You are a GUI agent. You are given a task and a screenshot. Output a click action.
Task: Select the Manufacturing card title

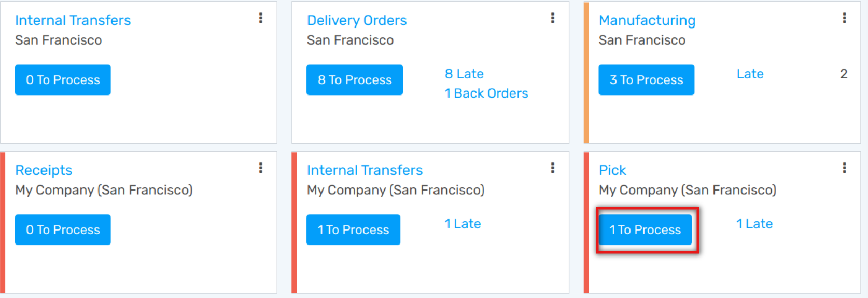click(647, 20)
